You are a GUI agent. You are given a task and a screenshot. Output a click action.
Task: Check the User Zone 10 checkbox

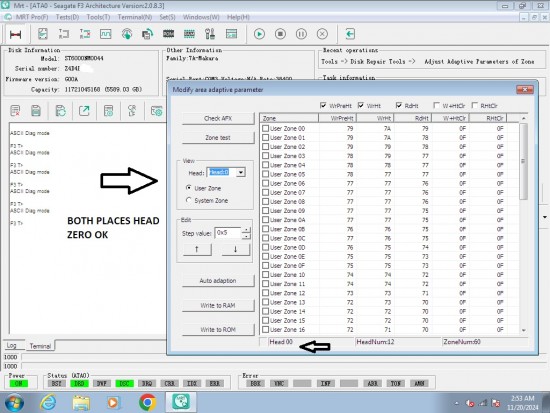click(x=266, y=275)
